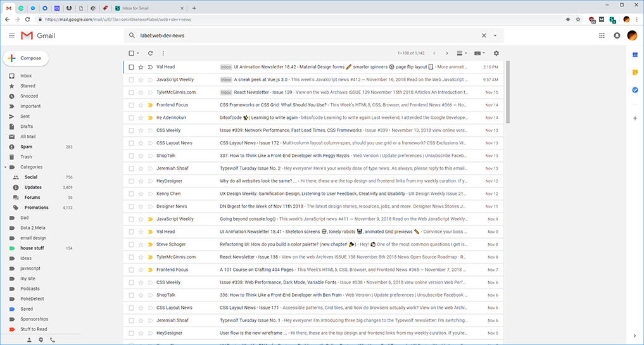The width and height of the screenshot is (644, 345).
Task: Toggle importance marker on CSS Frameworks or CSS Grid email
Action: pos(150,105)
